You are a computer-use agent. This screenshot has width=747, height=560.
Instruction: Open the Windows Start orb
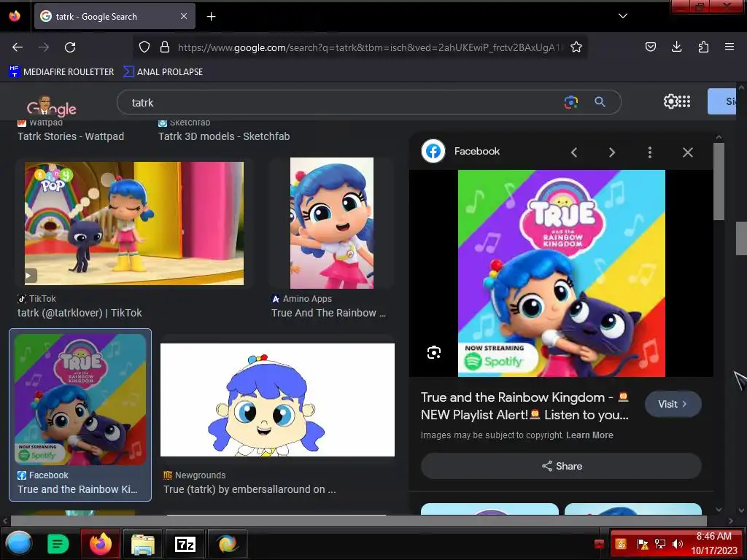19,543
